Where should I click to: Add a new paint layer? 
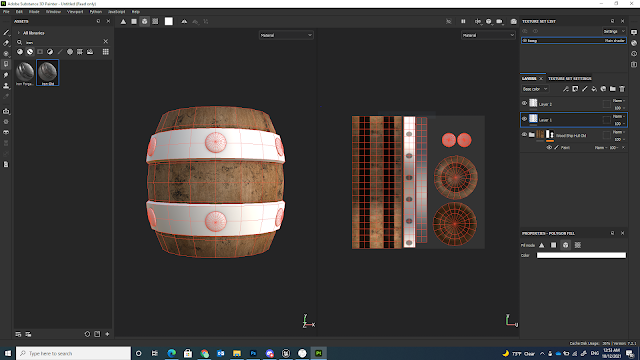tap(584, 89)
